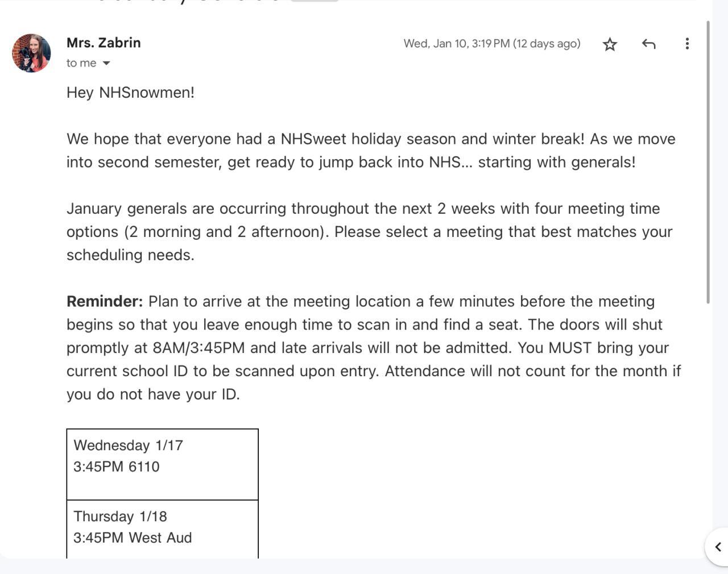Click the "Hey NHSnowmen!" greeting line
728x574 pixels.
[130, 92]
